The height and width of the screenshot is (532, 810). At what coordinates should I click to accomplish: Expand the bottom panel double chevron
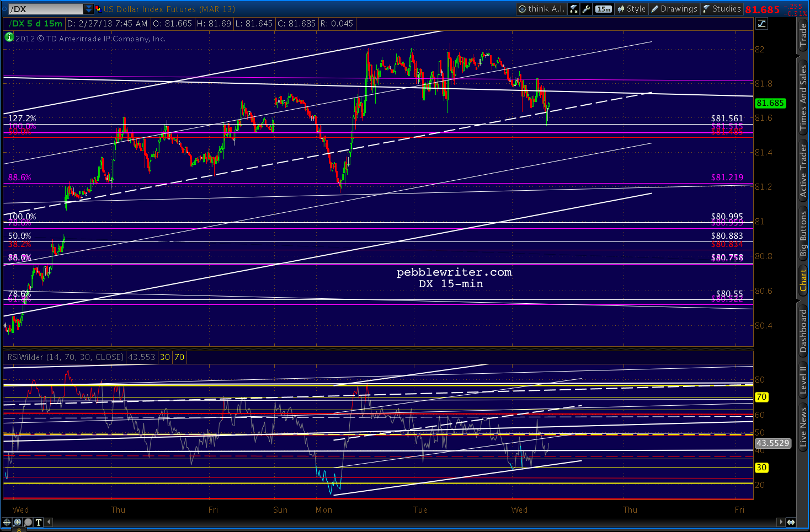[19, 530]
